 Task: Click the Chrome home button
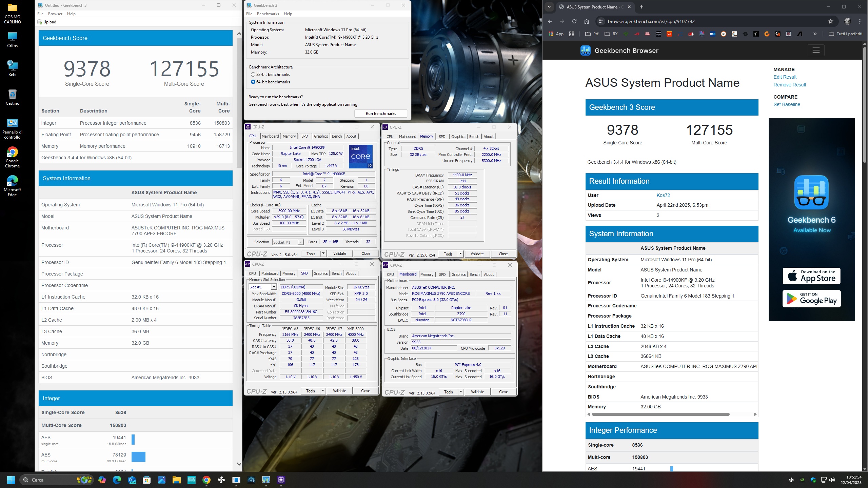pyautogui.click(x=586, y=21)
